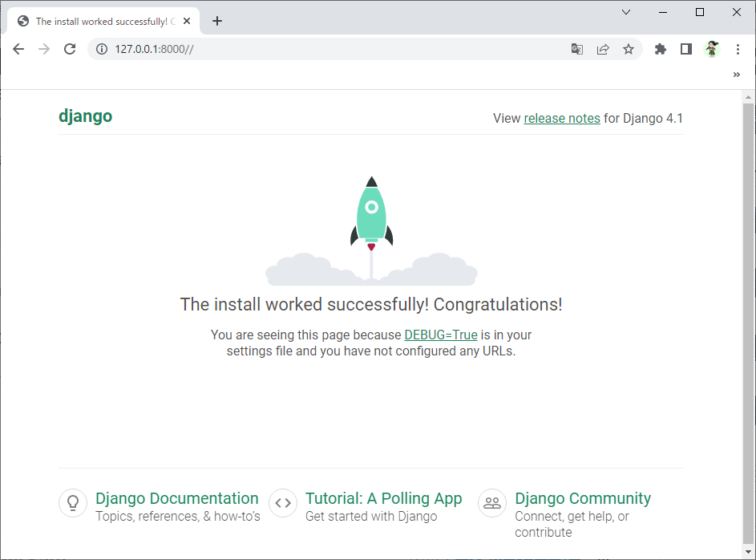Open a new tab with plus button
This screenshot has height=560, width=756.
(217, 21)
